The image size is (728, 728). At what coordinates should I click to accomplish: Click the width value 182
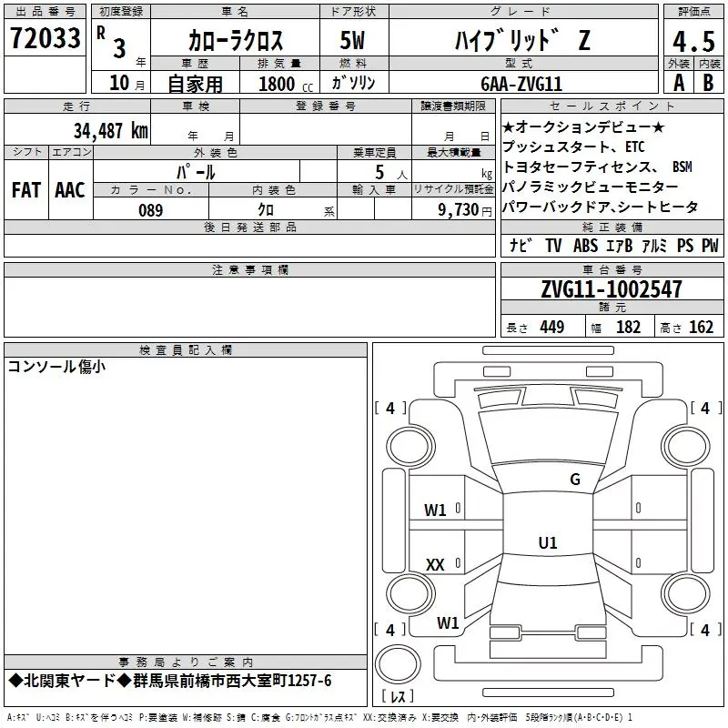click(x=628, y=327)
